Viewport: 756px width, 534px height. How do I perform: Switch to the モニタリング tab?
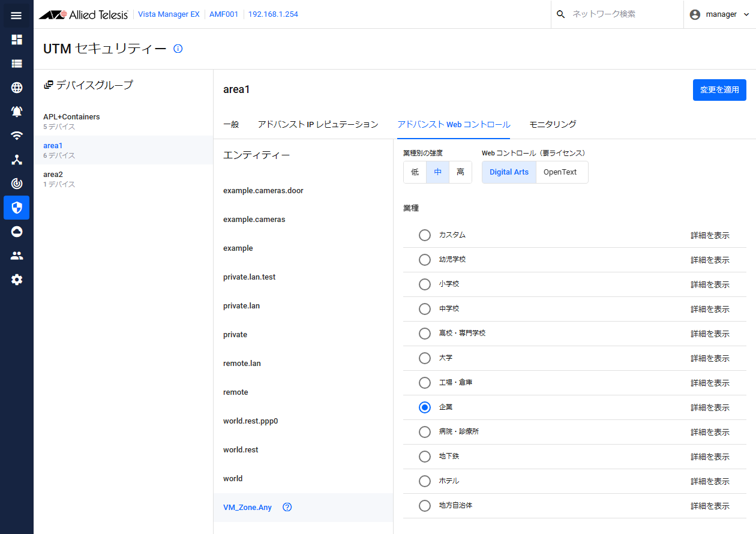553,124
